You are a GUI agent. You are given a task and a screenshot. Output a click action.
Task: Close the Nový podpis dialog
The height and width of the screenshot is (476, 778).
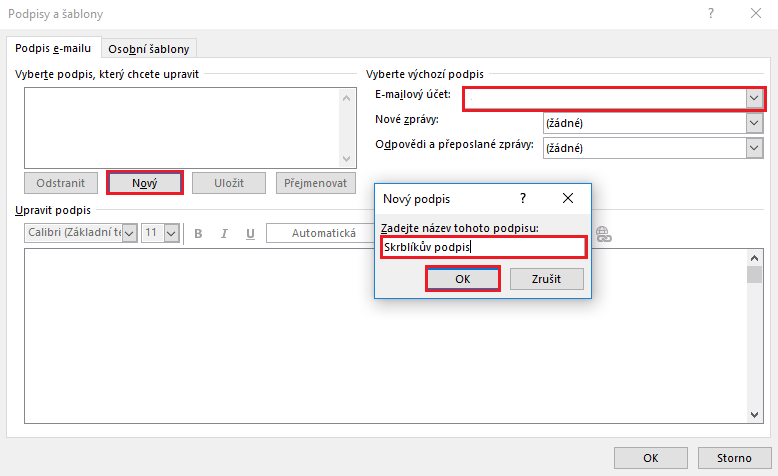click(568, 199)
